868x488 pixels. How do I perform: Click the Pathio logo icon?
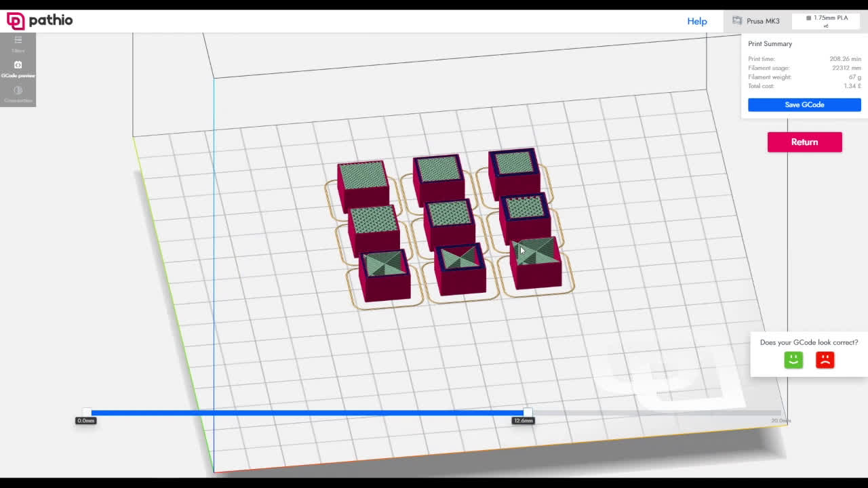[x=16, y=21]
